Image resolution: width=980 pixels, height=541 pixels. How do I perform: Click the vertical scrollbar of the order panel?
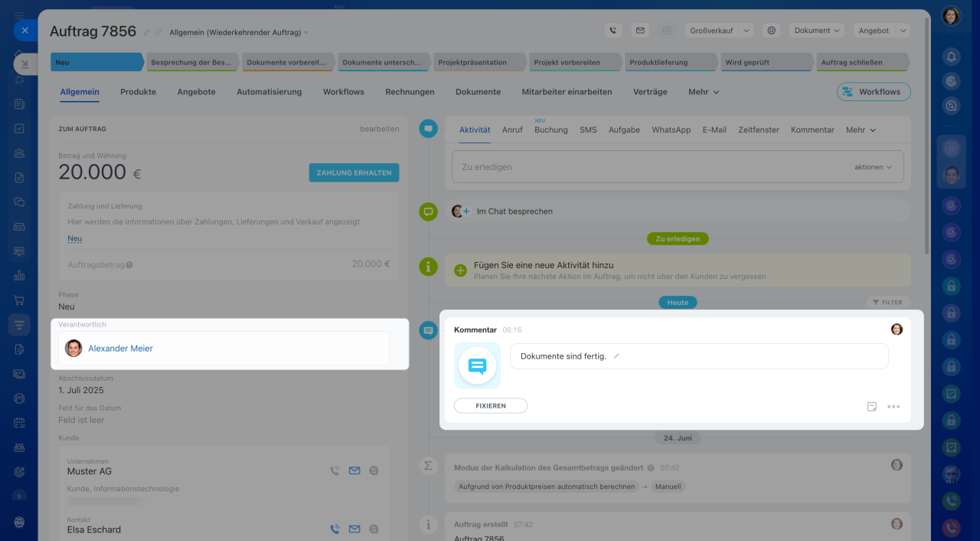[927, 138]
